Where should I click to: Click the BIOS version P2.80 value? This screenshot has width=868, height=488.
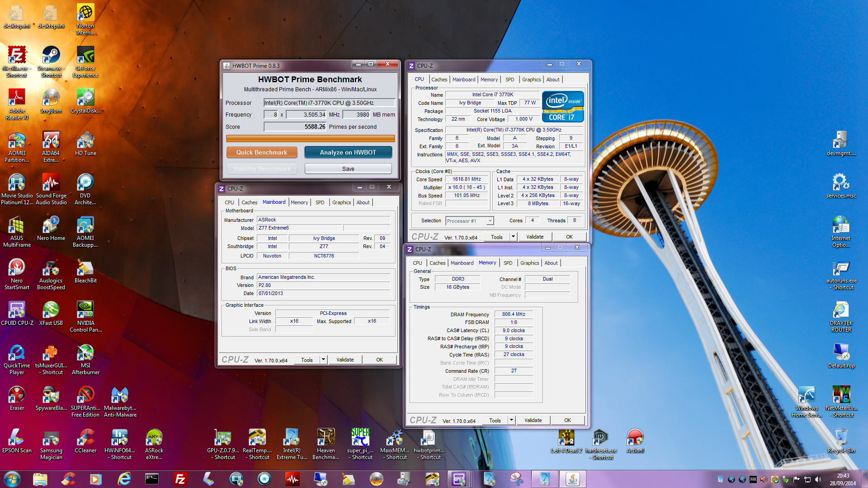click(323, 285)
